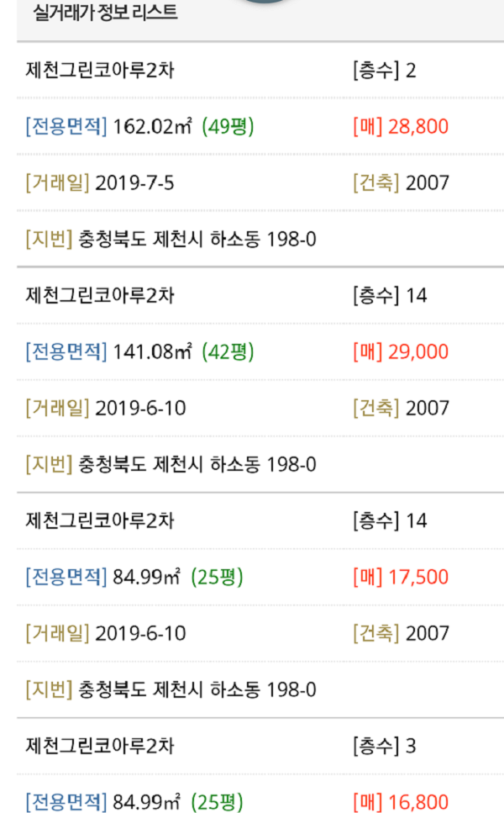Click the green (42평) size text

coord(228,352)
